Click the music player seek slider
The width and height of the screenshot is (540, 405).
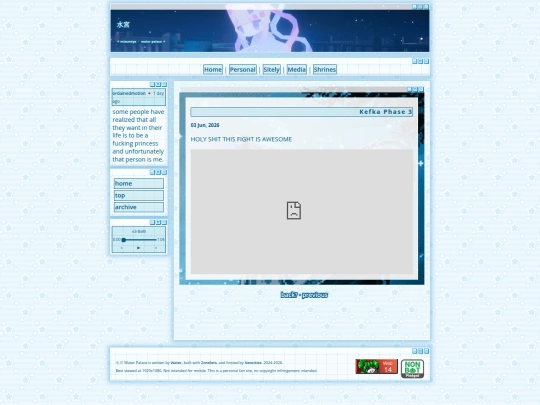pyautogui.click(x=139, y=240)
